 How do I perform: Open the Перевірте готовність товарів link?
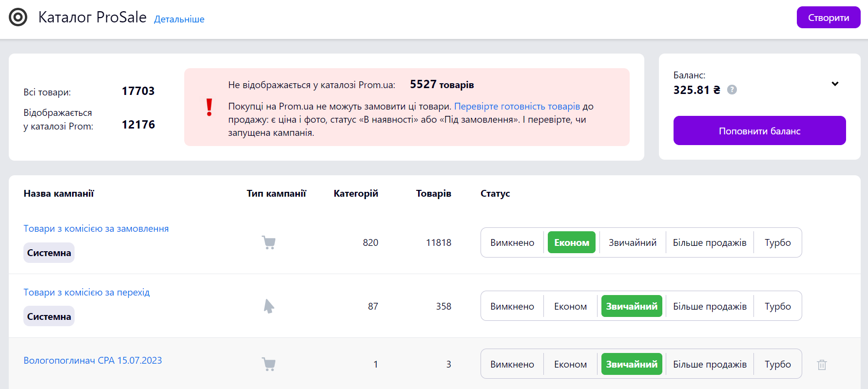tap(517, 106)
